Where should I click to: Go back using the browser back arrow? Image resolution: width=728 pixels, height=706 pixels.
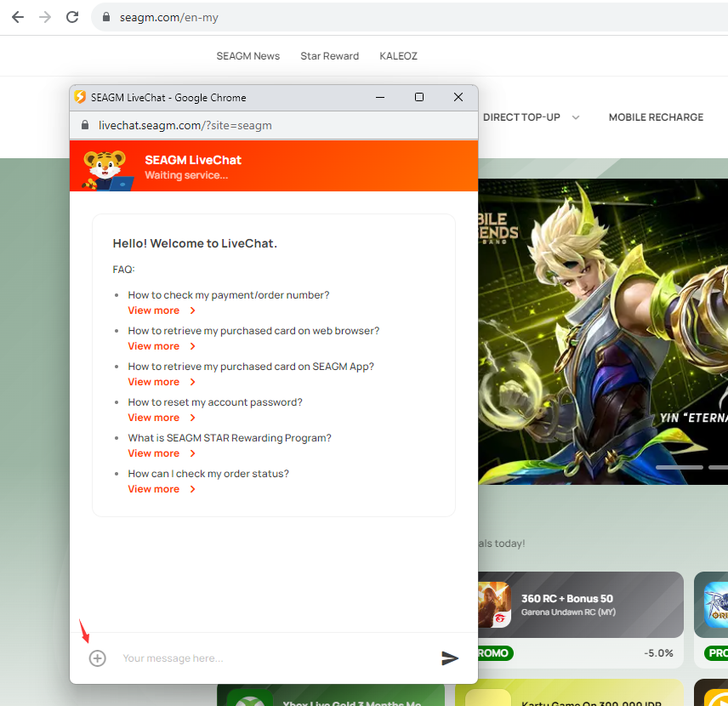pyautogui.click(x=18, y=17)
